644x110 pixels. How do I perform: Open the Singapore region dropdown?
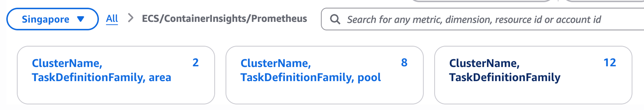tap(52, 19)
